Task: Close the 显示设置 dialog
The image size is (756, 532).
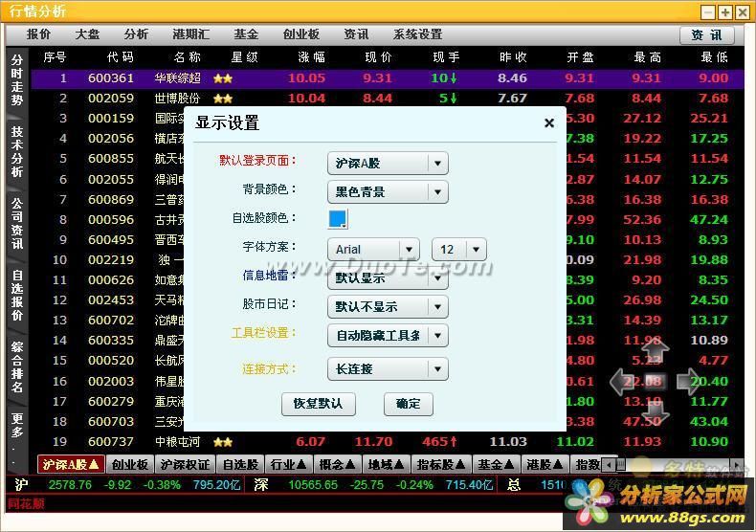Action: click(x=548, y=123)
